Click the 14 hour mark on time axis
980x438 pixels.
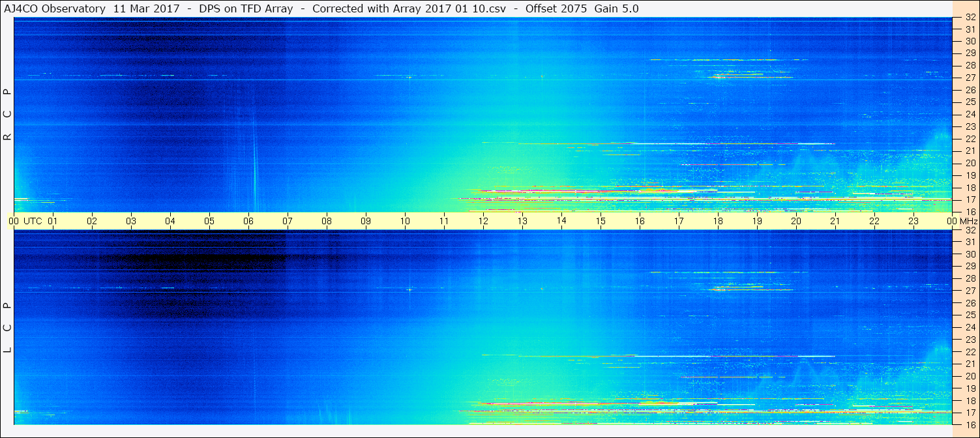click(x=561, y=220)
